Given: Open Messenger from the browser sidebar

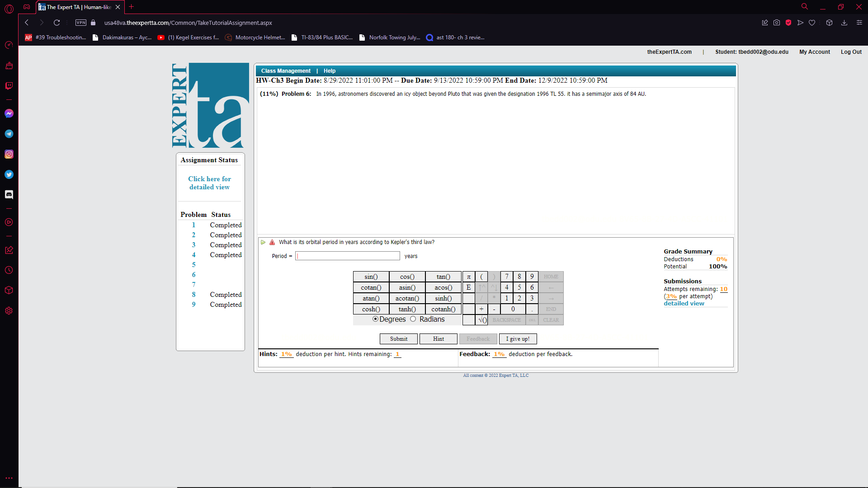Looking at the screenshot, I should point(9,113).
